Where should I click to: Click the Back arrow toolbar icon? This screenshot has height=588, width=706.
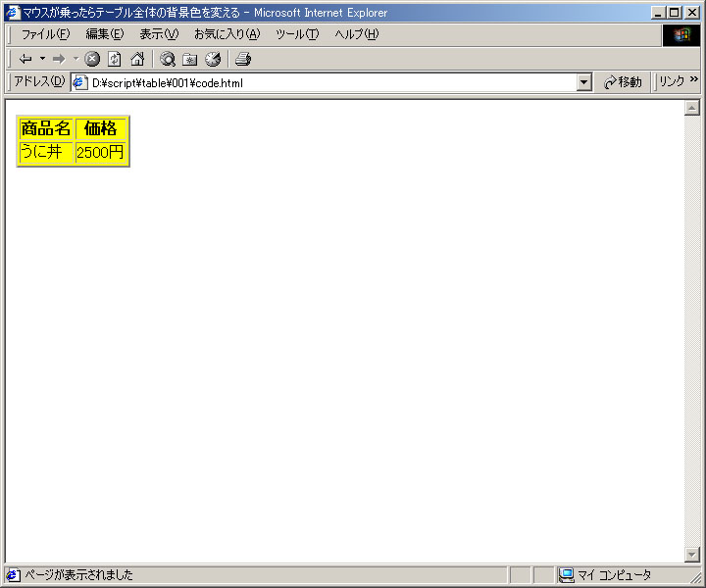[25, 59]
